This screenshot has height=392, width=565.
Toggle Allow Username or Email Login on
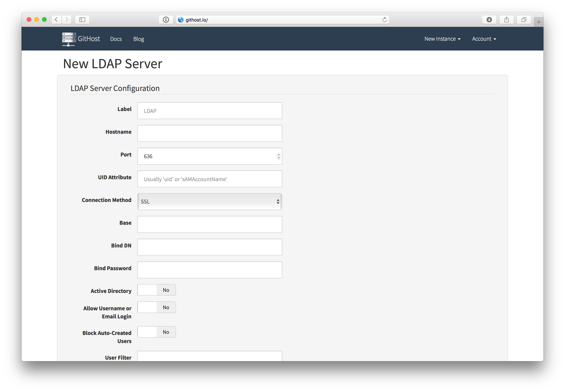[x=156, y=307]
